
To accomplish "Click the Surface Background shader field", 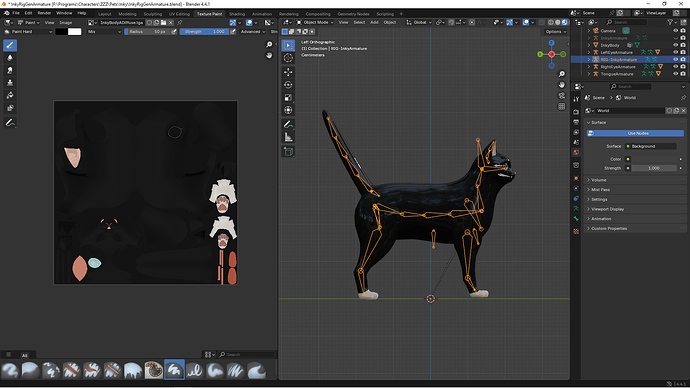I will tap(651, 146).
